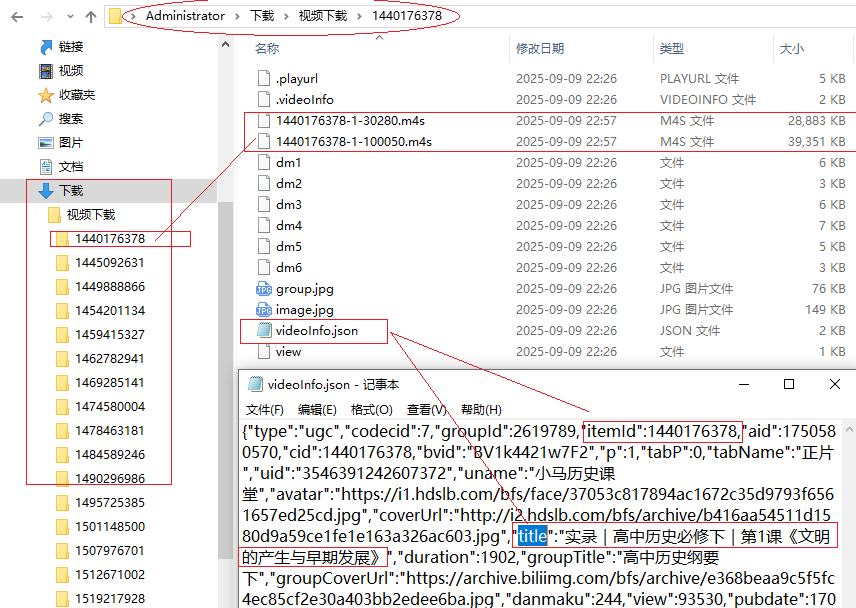This screenshot has height=608, width=856.
Task: Sort by 类型 column header
Action: coord(671,49)
